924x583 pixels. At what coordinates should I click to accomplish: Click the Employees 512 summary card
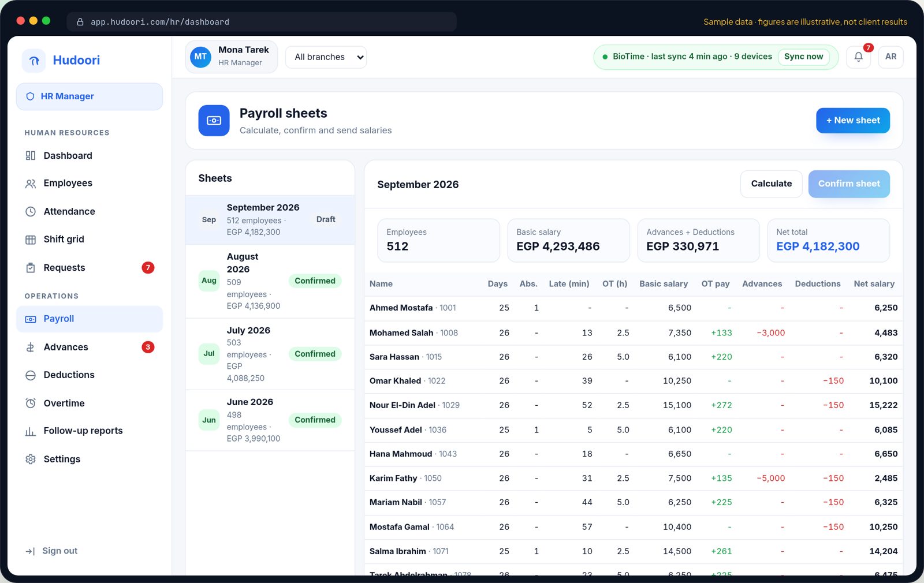point(438,240)
